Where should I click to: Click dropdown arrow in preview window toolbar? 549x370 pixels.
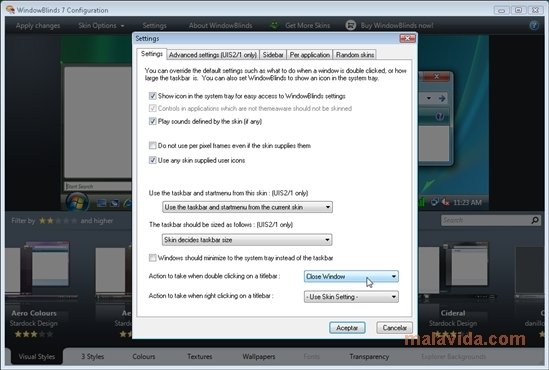pos(429,98)
